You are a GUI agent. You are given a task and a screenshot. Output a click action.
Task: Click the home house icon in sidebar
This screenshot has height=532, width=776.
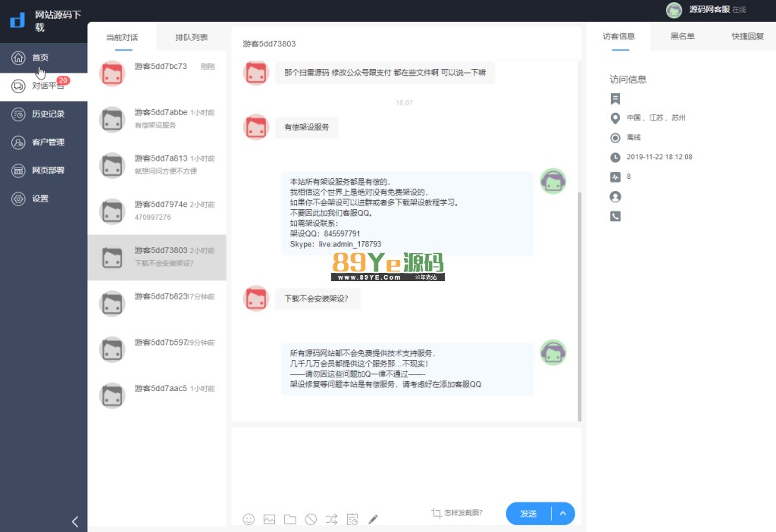click(x=18, y=58)
